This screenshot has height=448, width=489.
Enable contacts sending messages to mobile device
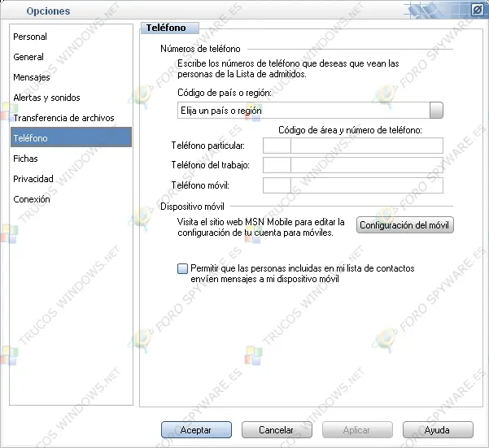pos(182,267)
